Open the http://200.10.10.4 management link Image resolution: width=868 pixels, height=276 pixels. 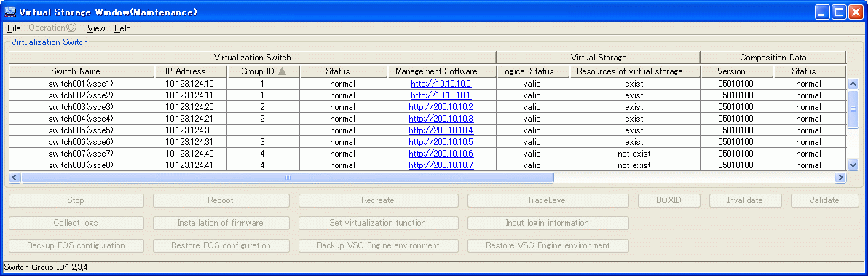(x=441, y=130)
